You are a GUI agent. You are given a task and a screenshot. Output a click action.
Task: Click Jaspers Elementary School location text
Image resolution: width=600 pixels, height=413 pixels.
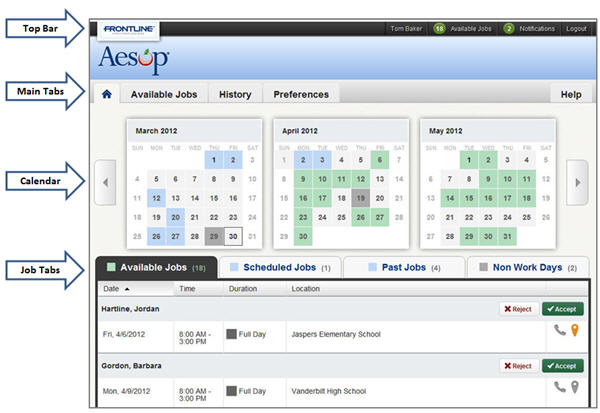(x=336, y=334)
